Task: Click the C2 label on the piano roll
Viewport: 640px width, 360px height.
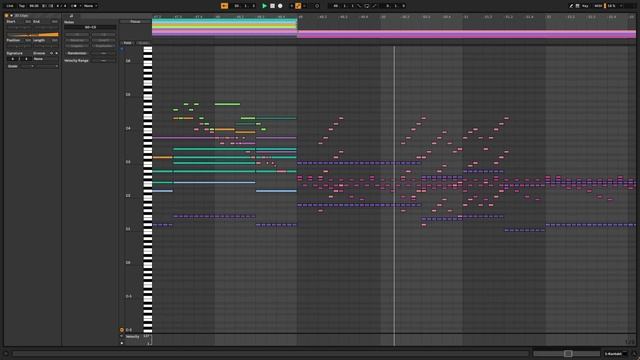Action: coord(128,196)
